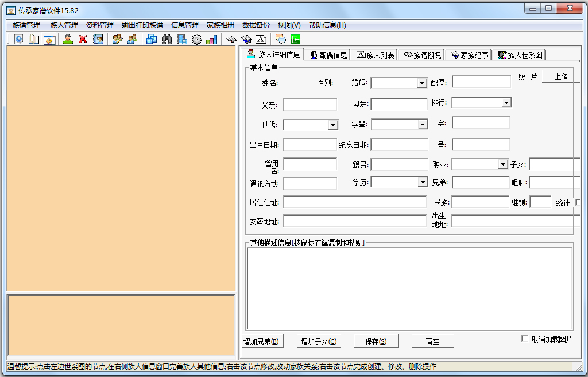Click the 保存(S) button
This screenshot has height=377, width=588.
pyautogui.click(x=376, y=341)
